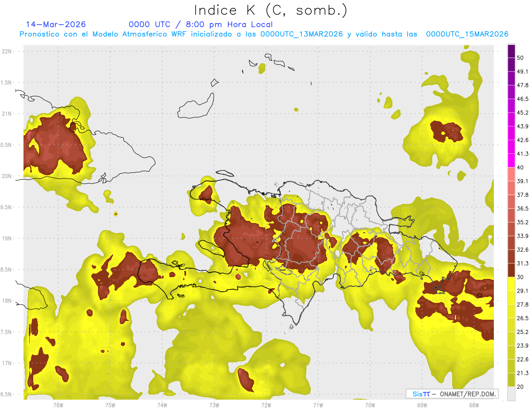Click the '18N' latitude label
This screenshot has width=532, height=411.
[7, 301]
